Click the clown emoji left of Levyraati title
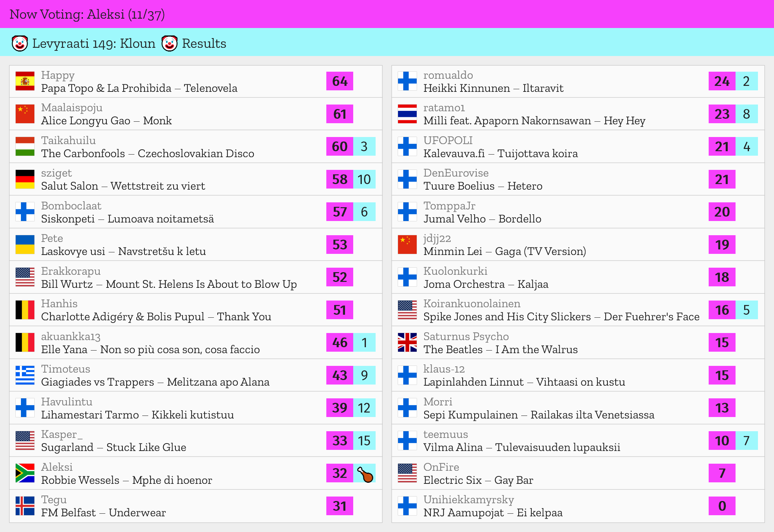 [x=20, y=43]
